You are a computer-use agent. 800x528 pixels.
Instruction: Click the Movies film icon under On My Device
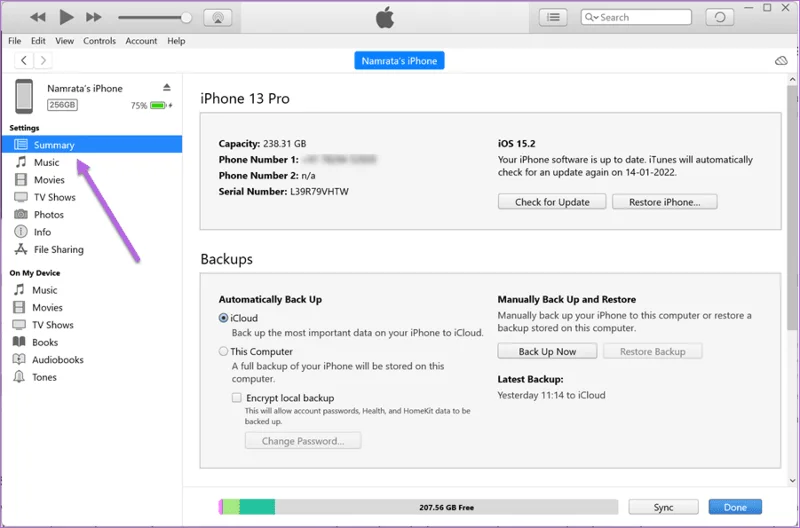19,307
